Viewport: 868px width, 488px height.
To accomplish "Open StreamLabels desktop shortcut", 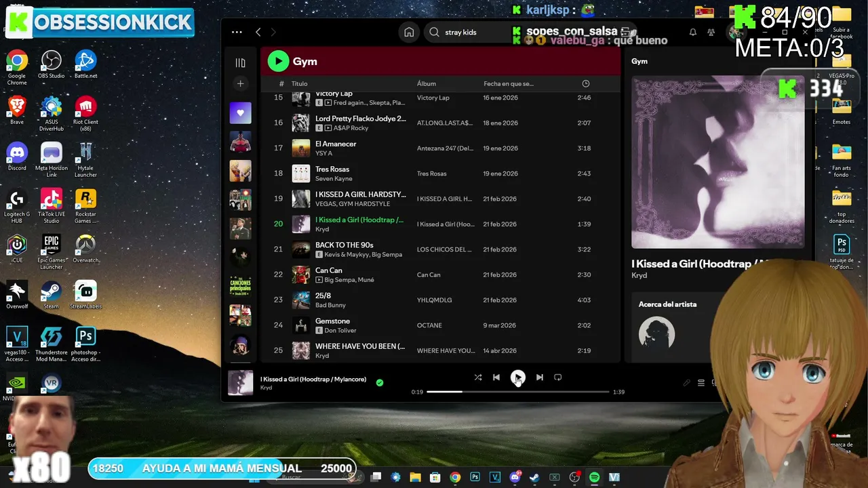I will 85,295.
